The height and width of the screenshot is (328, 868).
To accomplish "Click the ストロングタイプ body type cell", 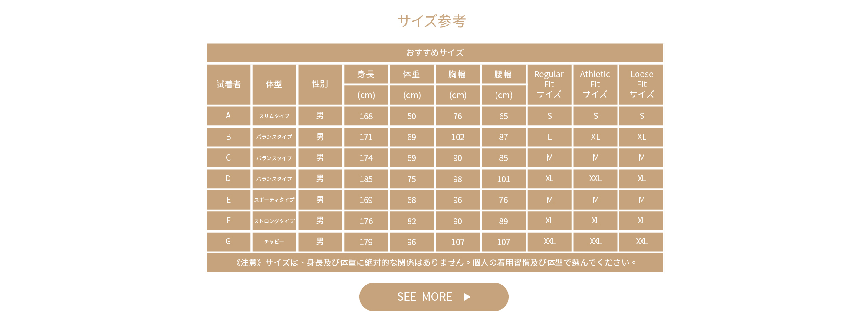I will coord(274,221).
